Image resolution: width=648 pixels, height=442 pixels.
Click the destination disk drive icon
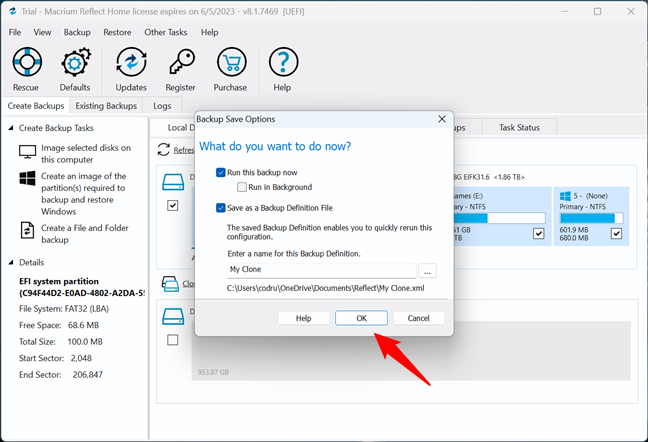[x=173, y=316]
